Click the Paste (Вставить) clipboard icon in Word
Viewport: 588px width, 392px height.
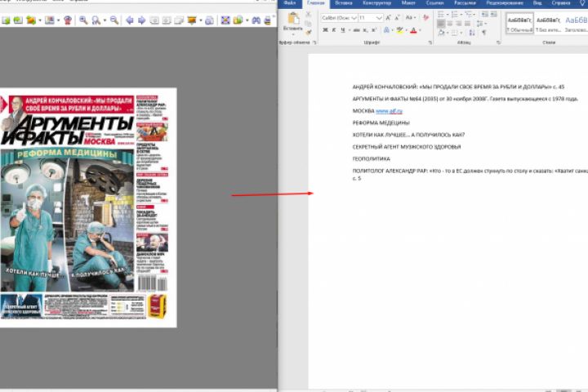pyautogui.click(x=293, y=18)
